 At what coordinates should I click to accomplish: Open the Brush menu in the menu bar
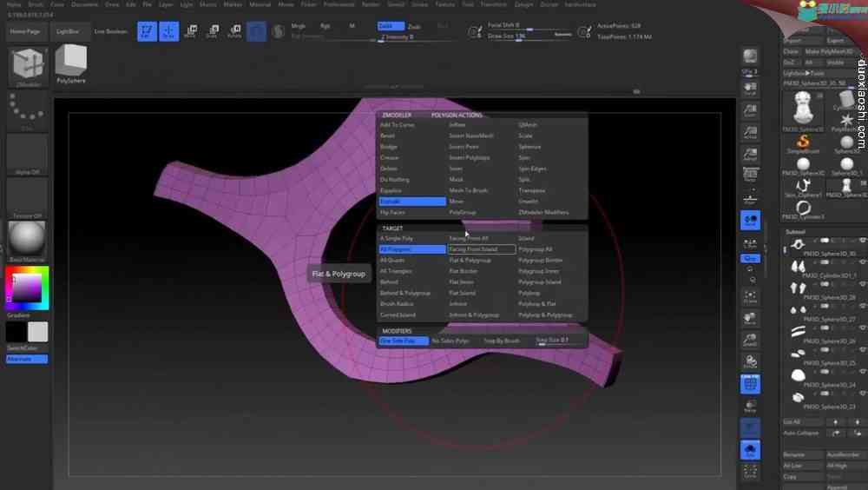[36, 3]
